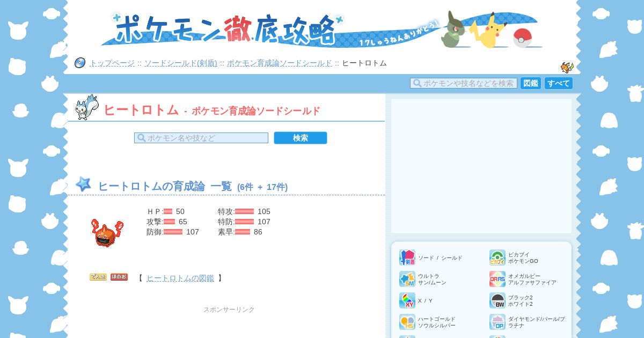Click the ポケモン徹底攻略 site logo banner
644x338 pixels.
(322, 29)
